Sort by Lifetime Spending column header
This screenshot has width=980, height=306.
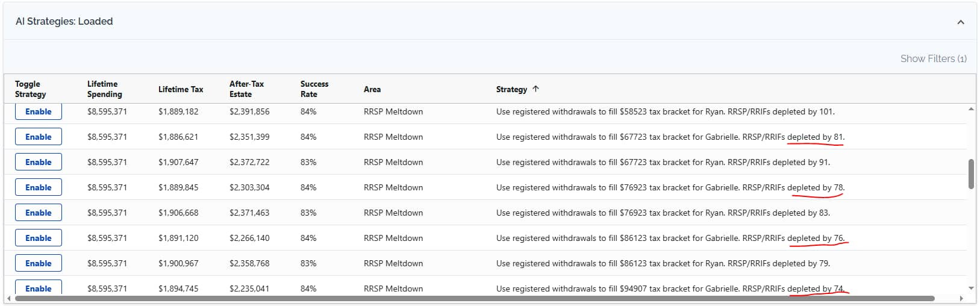click(x=104, y=89)
